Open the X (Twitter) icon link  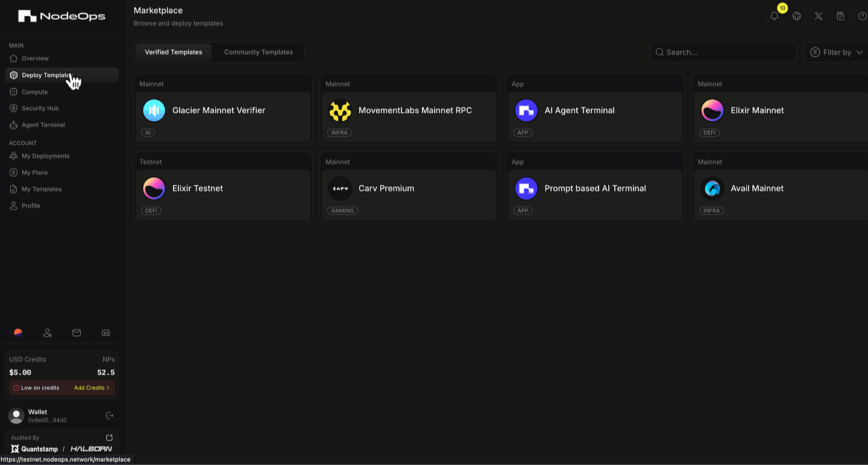(x=819, y=16)
